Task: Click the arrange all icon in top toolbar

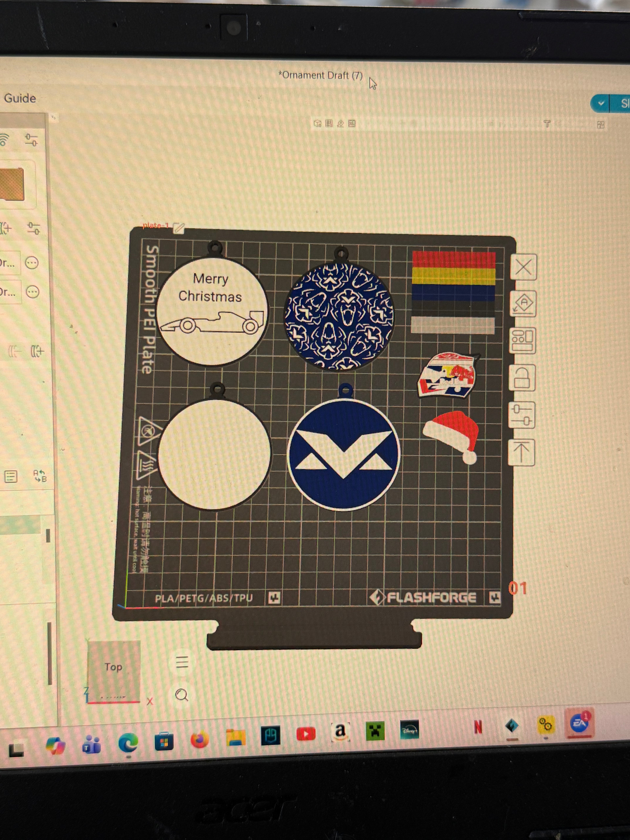Action: coord(352,123)
